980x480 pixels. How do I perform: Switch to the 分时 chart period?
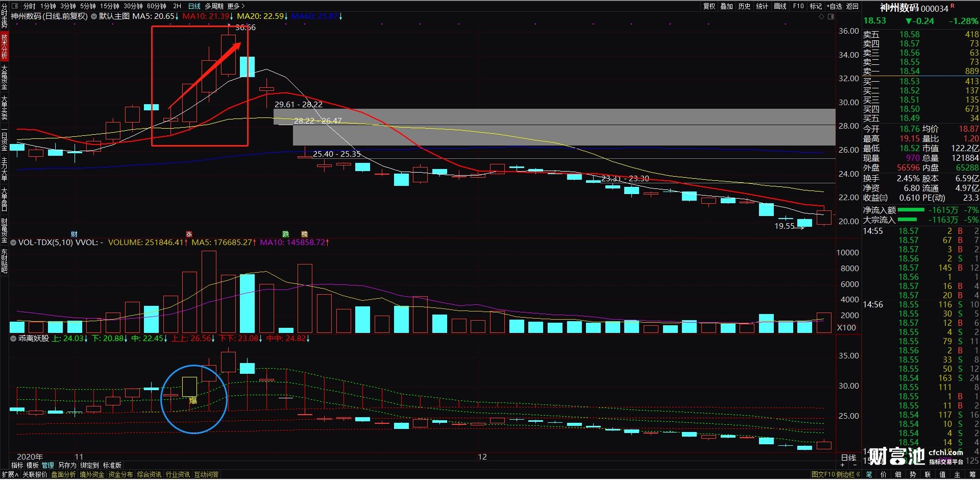point(30,6)
